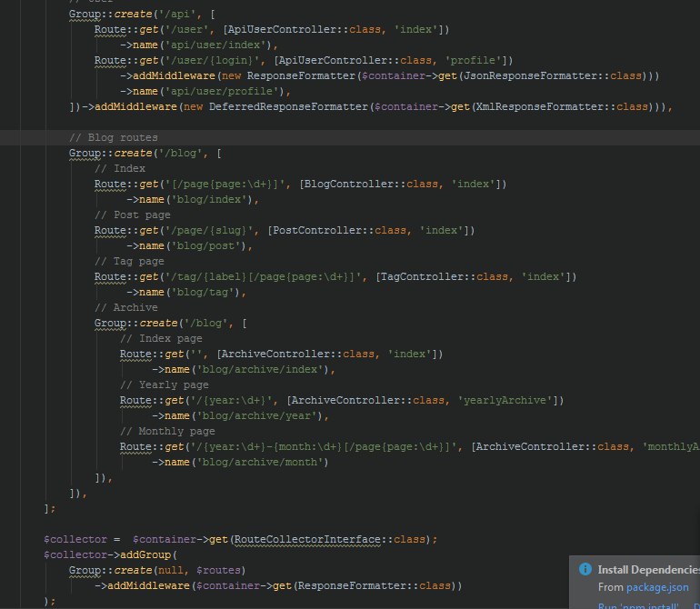Screen dimensions: 700x609
Task: Click the 'blog/index' route name string
Action: point(209,200)
